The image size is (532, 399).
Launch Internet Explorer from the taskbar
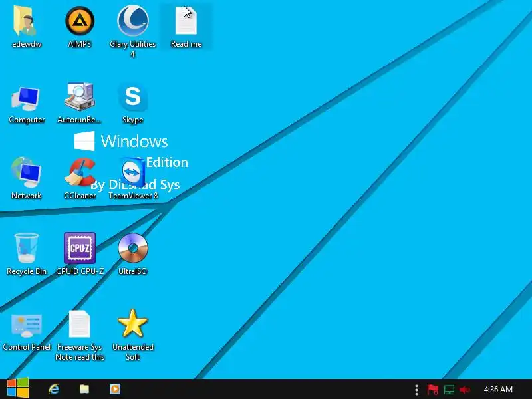(x=54, y=389)
